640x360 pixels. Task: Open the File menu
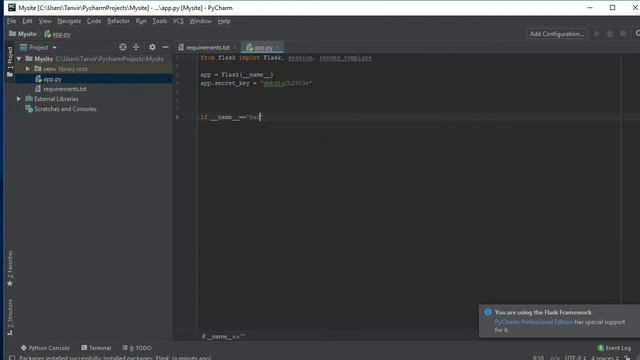[11, 21]
